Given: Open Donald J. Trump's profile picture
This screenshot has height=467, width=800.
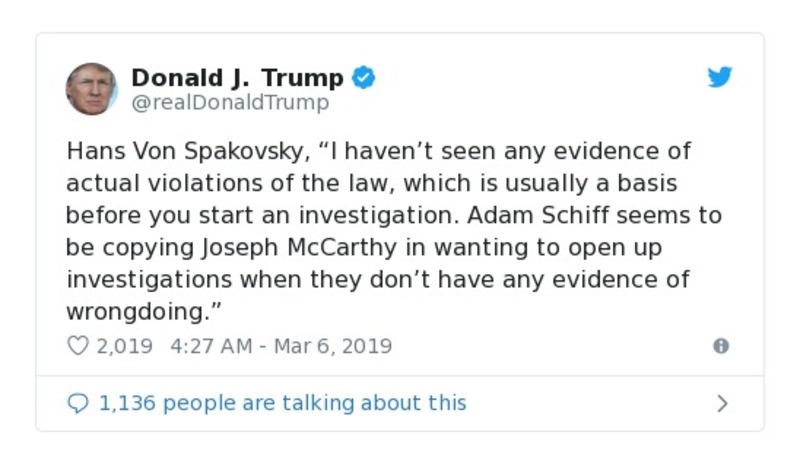Looking at the screenshot, I should [91, 89].
